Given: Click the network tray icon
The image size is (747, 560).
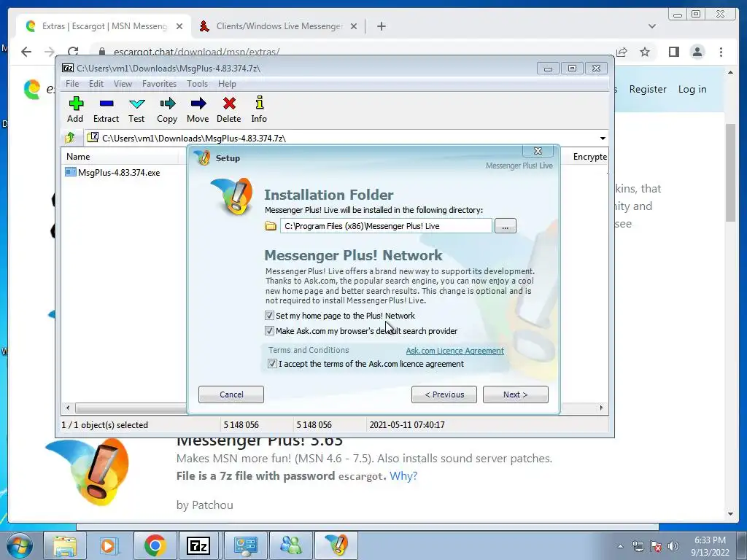Looking at the screenshot, I should (x=638, y=546).
